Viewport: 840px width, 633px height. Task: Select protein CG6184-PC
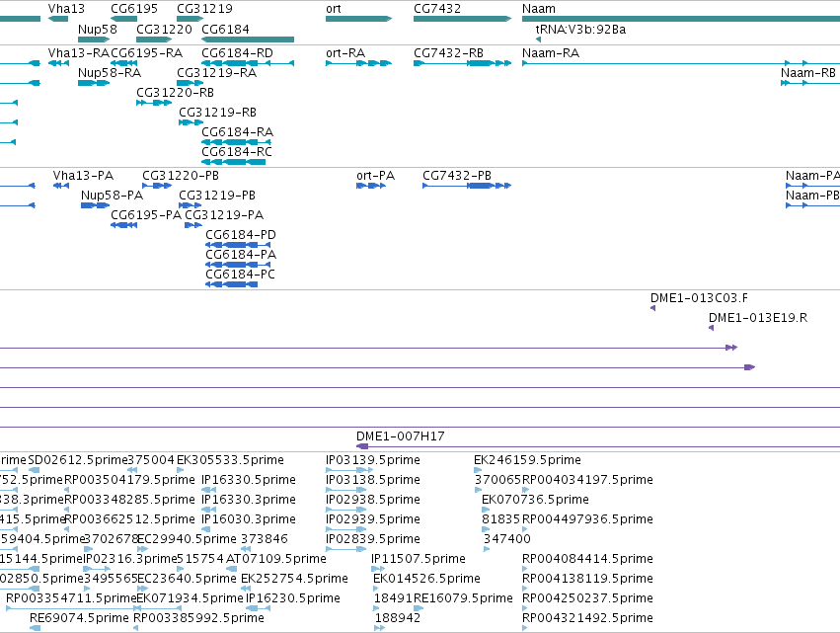pos(231,284)
